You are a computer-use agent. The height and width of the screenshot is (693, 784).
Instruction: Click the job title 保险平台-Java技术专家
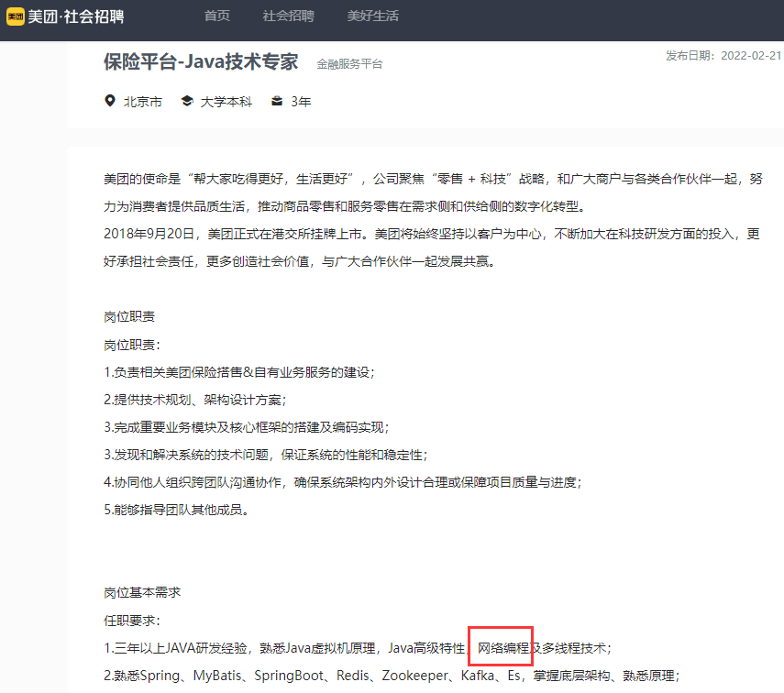pos(201,62)
